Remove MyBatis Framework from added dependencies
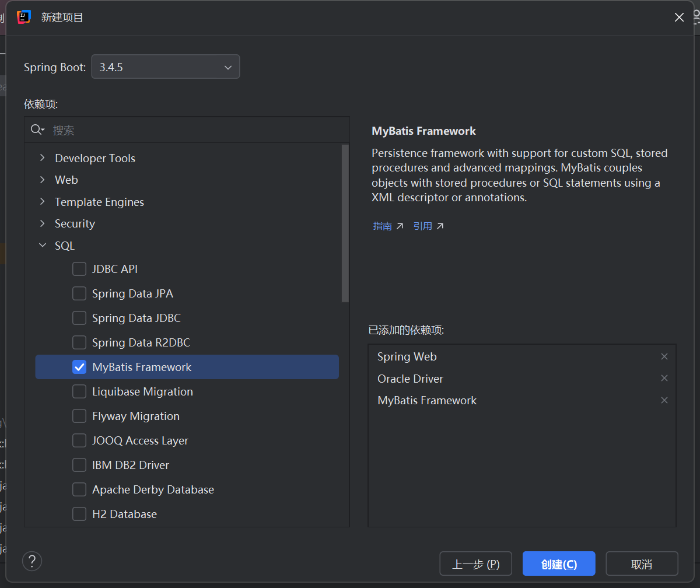The width and height of the screenshot is (700, 588). point(664,400)
